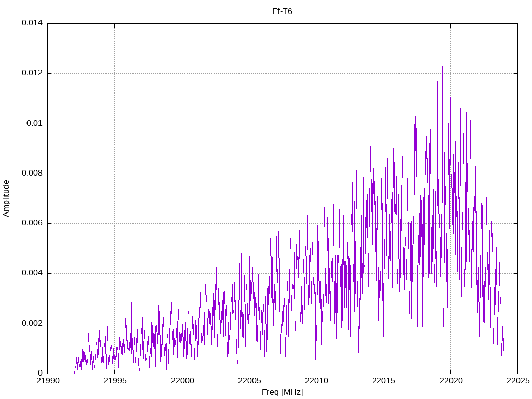Click the 'Amplitude' y-axis label
532x399 pixels.
point(6,198)
